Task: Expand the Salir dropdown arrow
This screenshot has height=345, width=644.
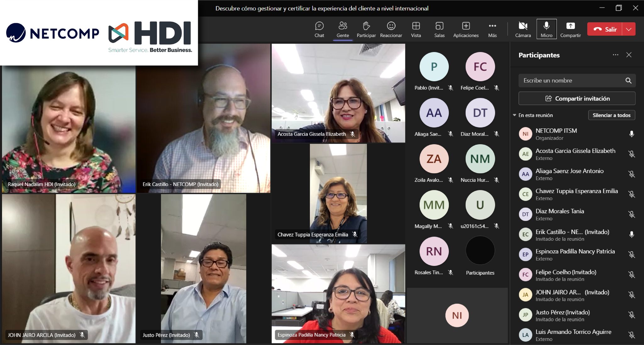Action: point(629,29)
